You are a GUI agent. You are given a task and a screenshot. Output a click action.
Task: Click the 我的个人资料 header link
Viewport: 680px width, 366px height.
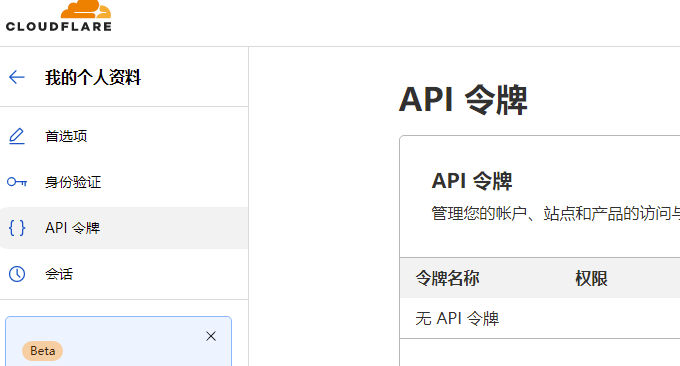click(x=93, y=78)
